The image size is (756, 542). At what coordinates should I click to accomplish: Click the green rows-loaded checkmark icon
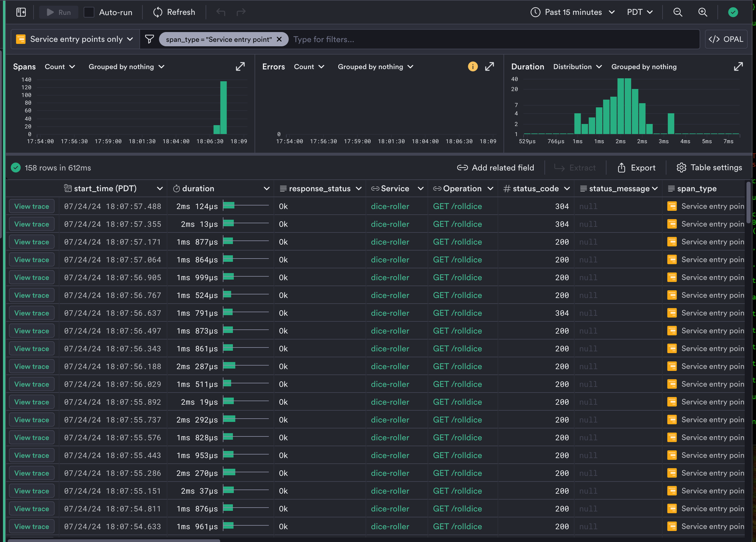[15, 168]
